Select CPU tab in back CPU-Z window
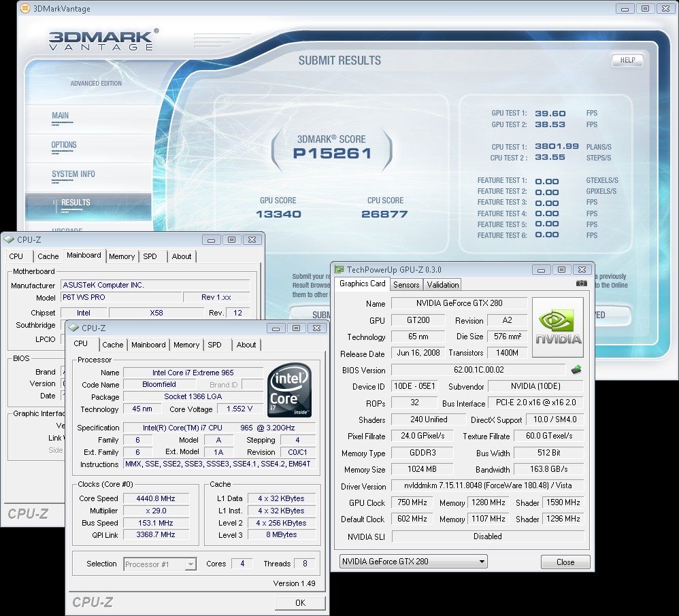679x616 pixels. [16, 256]
